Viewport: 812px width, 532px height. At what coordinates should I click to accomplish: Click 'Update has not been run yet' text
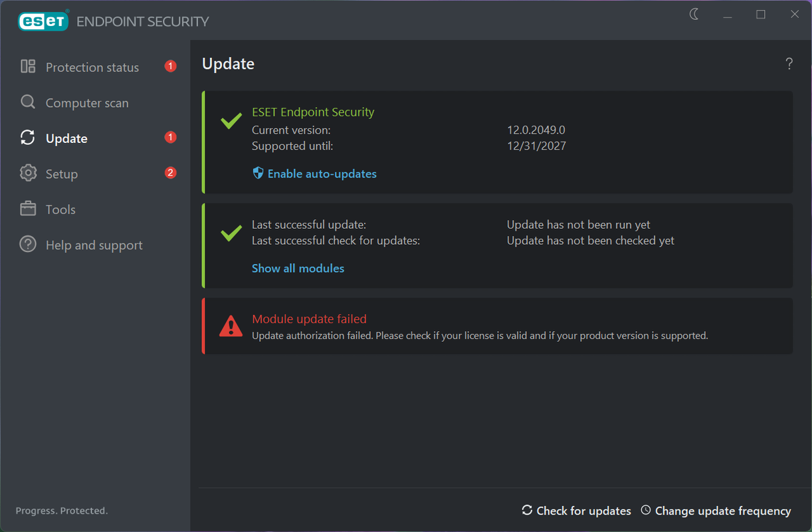tap(578, 225)
